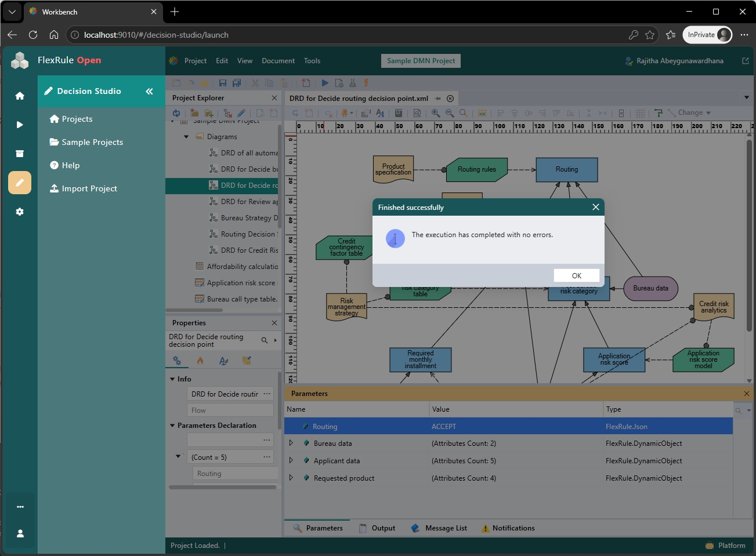Viewport: 756px width, 556px height.
Task: Expand the Applicant data parameter row
Action: [291, 460]
